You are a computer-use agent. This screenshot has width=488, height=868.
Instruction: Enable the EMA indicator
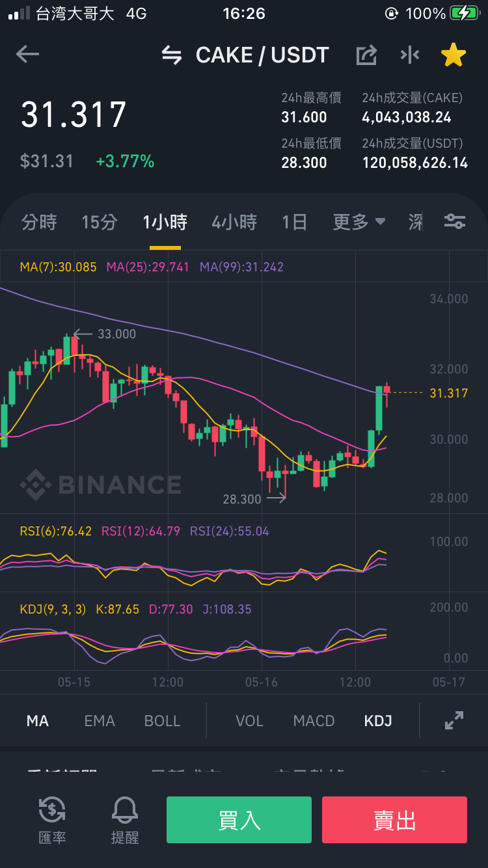tap(100, 721)
